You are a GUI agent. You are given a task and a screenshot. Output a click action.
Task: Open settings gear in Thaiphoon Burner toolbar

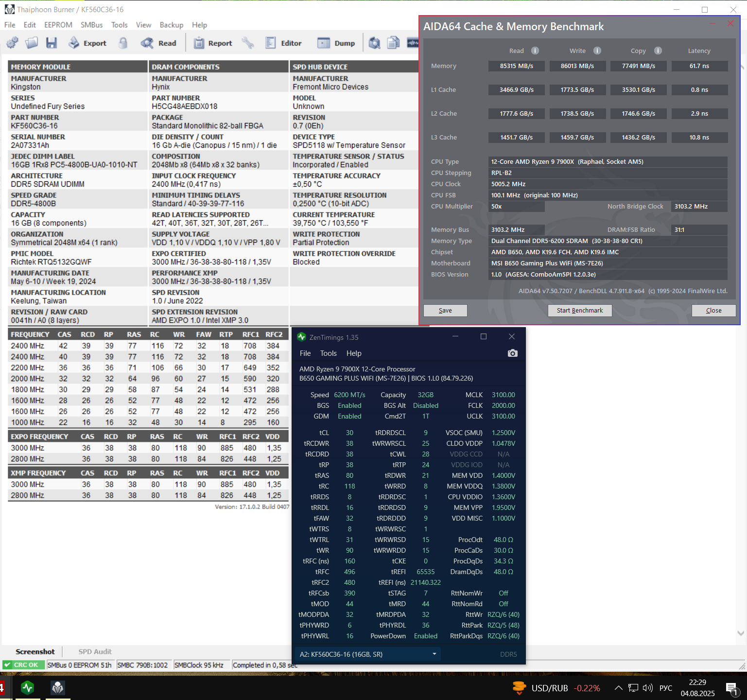(13, 43)
